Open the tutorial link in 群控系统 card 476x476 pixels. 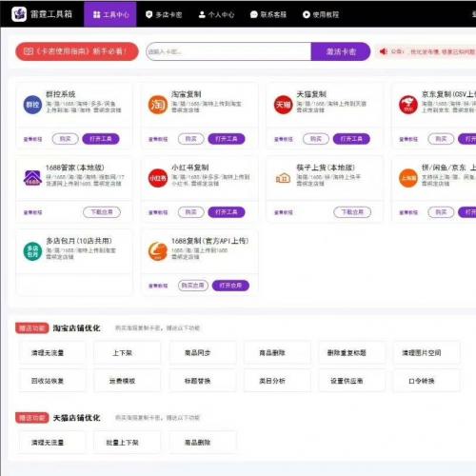pos(32,139)
